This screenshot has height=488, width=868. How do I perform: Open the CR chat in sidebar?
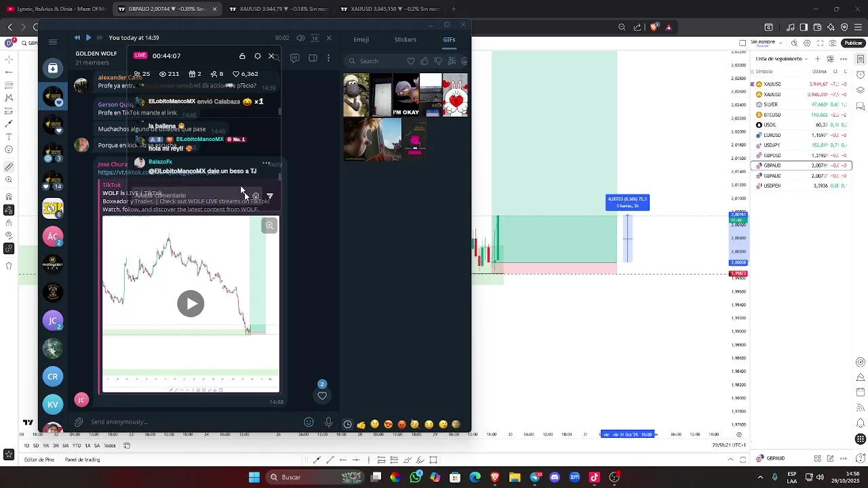(x=53, y=376)
